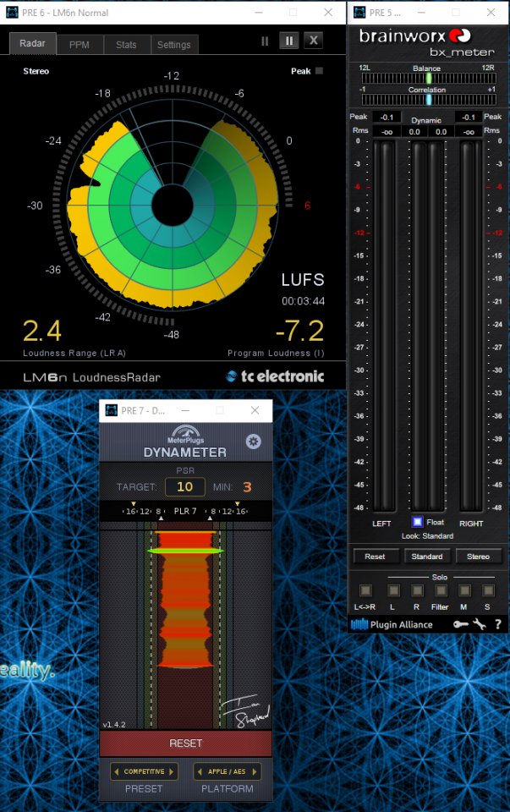Minimize the PRE 6 LM6n window

point(258,13)
